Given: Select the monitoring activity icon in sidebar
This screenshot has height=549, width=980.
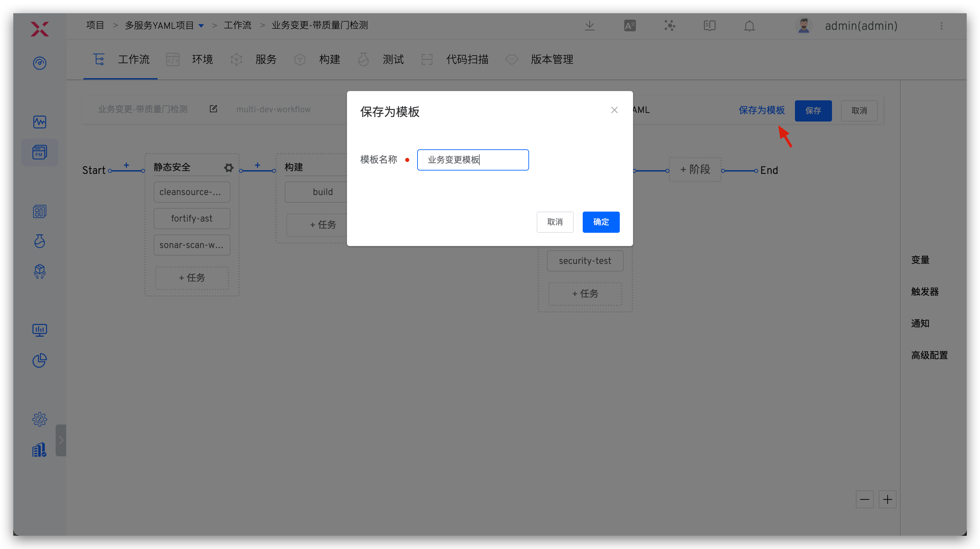Looking at the screenshot, I should 40,122.
